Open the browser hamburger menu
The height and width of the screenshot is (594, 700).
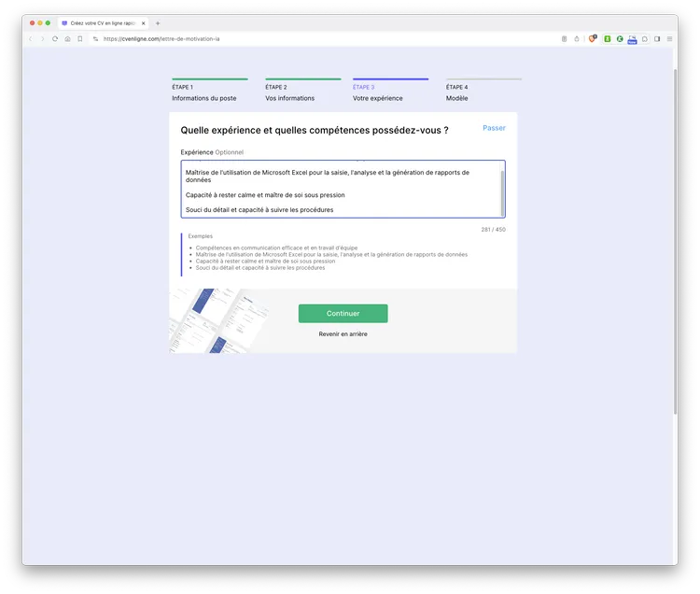(669, 39)
